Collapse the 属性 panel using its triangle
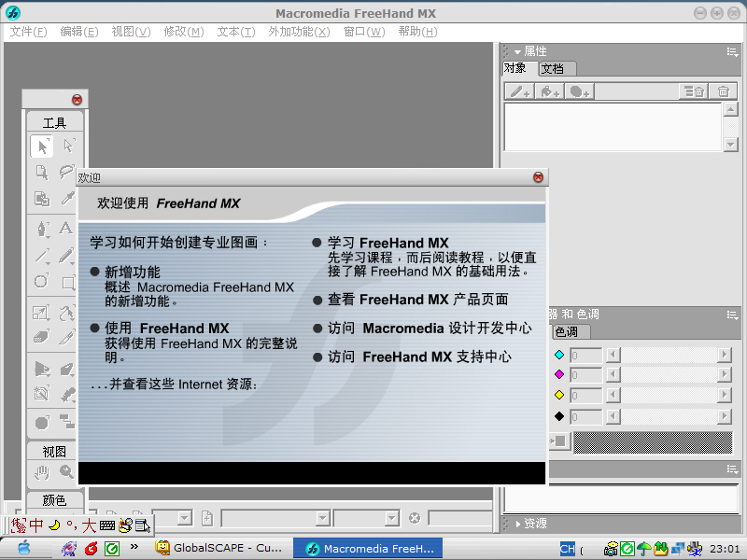 coord(517,52)
